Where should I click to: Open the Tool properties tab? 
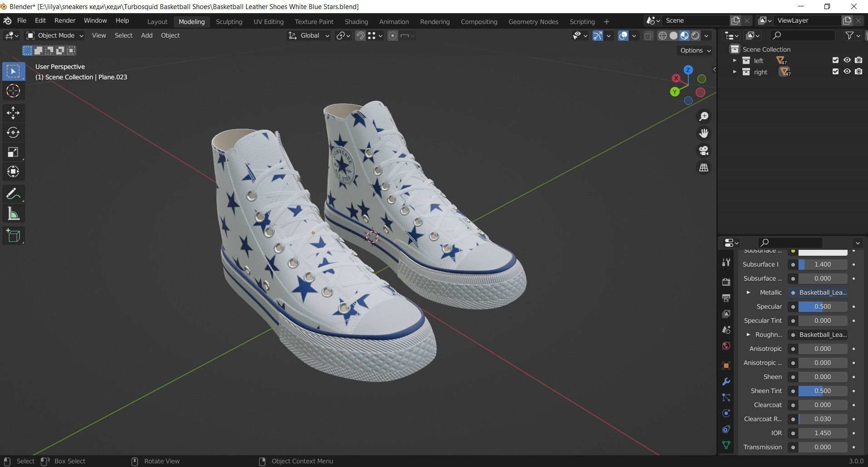point(726,262)
